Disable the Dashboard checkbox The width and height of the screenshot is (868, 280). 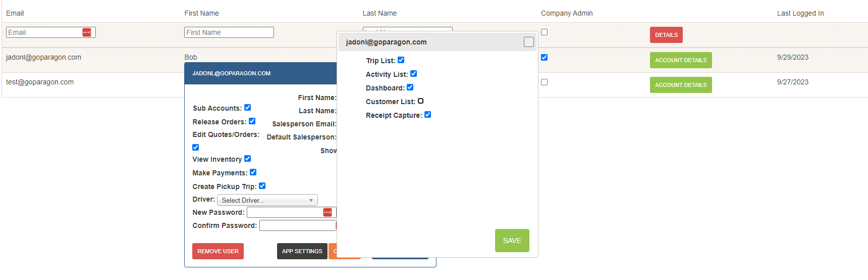click(410, 87)
